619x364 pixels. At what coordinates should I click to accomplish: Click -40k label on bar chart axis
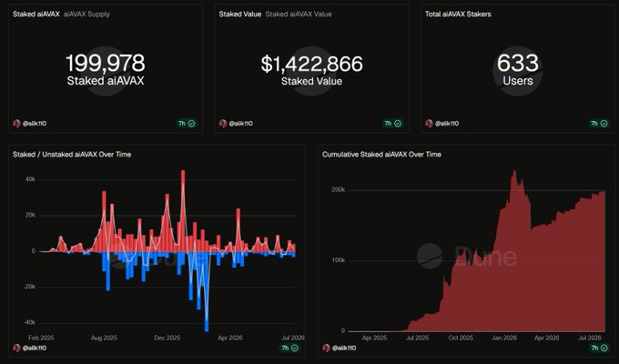pyautogui.click(x=29, y=322)
